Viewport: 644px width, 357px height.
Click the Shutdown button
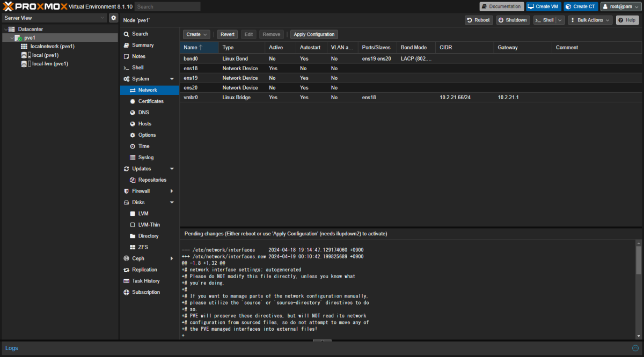pos(513,20)
